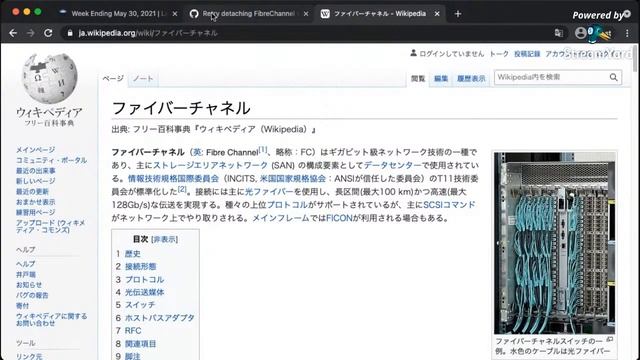
Task: Jump to section 8 関連項目
Action: (140, 344)
